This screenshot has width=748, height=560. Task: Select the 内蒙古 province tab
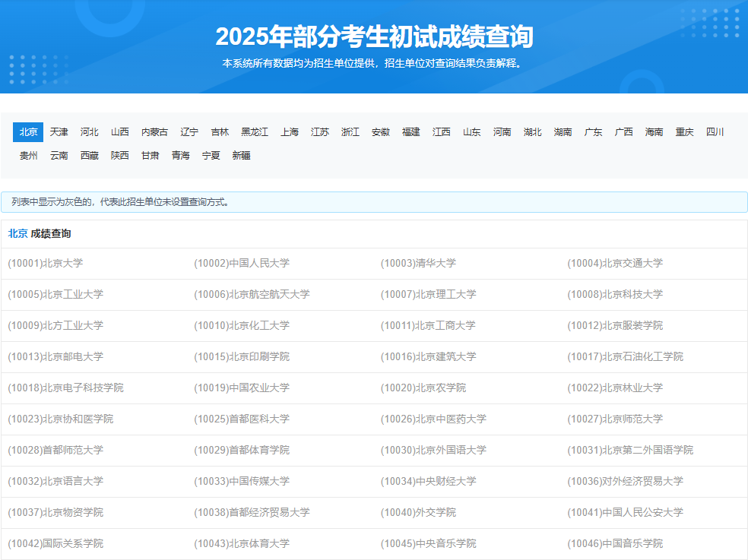click(x=154, y=132)
